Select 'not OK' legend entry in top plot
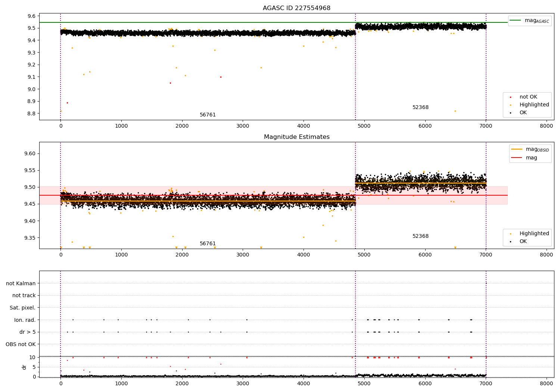Image resolution: width=560 pixels, height=392 pixels. click(528, 97)
